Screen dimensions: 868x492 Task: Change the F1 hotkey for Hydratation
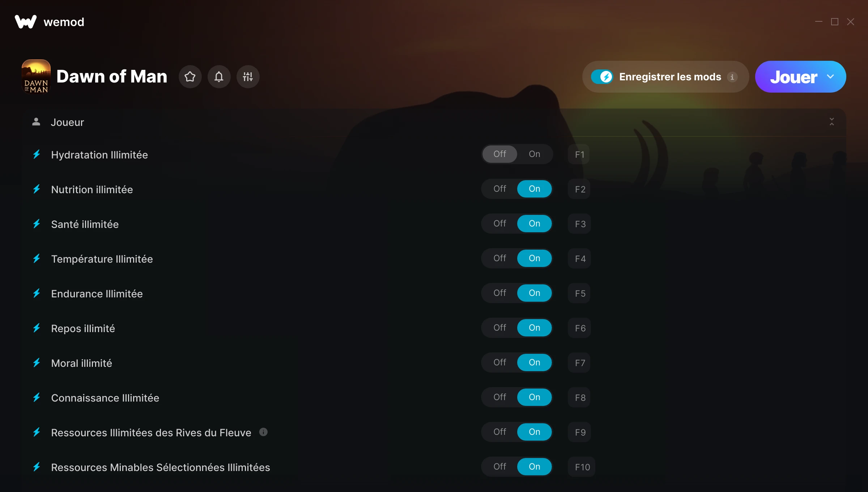pyautogui.click(x=579, y=154)
